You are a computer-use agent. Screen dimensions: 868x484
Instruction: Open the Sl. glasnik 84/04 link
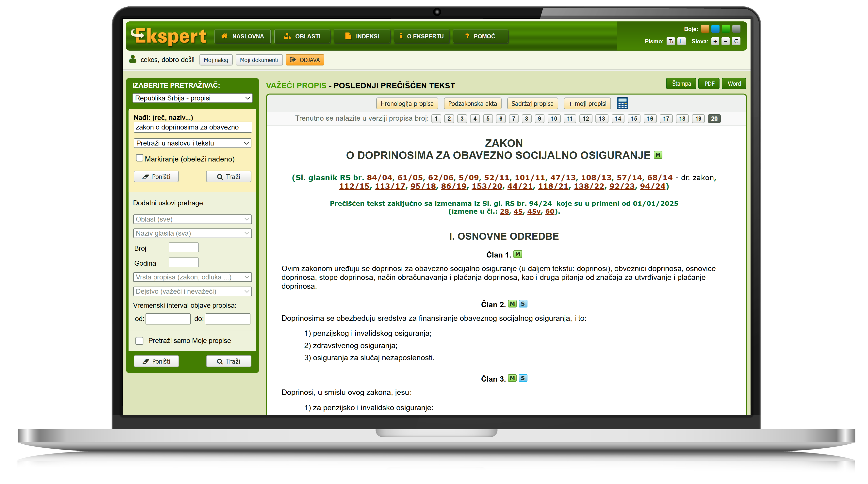click(x=379, y=177)
